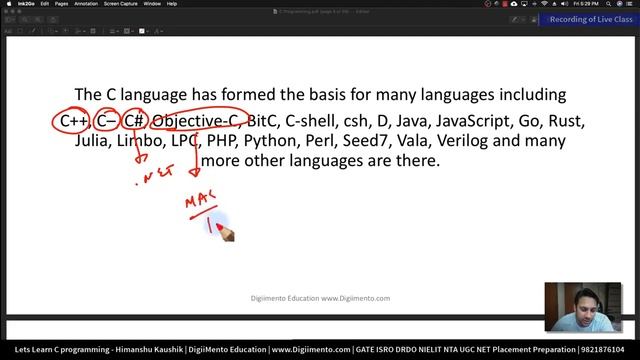Viewport: 640px width, 360px height.
Task: Open the signature dropdown
Action: click(x=79, y=31)
